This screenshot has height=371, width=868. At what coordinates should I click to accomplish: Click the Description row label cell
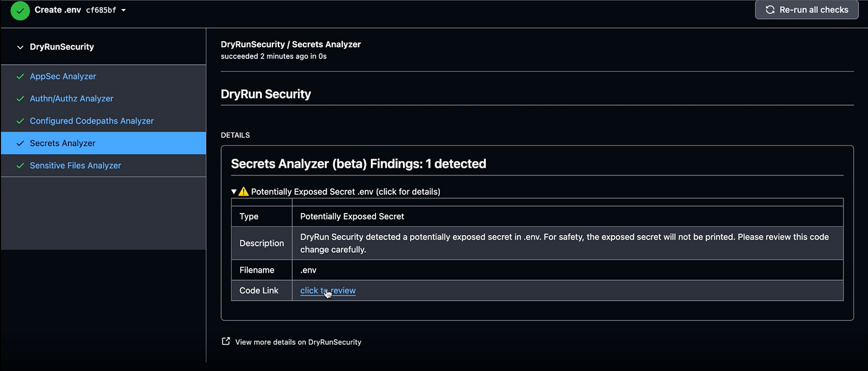coord(262,243)
